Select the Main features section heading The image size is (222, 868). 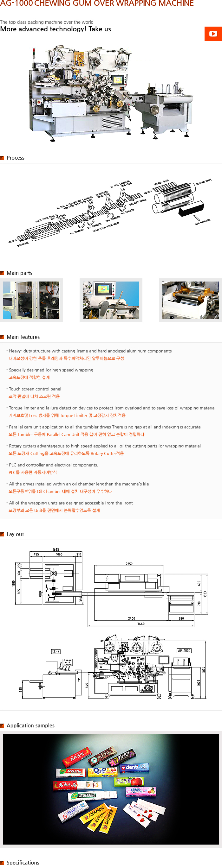tap(23, 337)
